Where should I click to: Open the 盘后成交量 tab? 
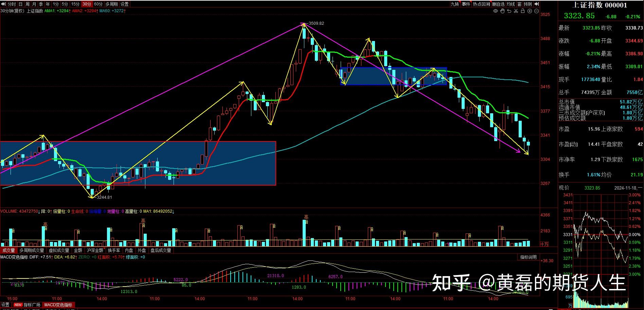[x=161, y=250]
